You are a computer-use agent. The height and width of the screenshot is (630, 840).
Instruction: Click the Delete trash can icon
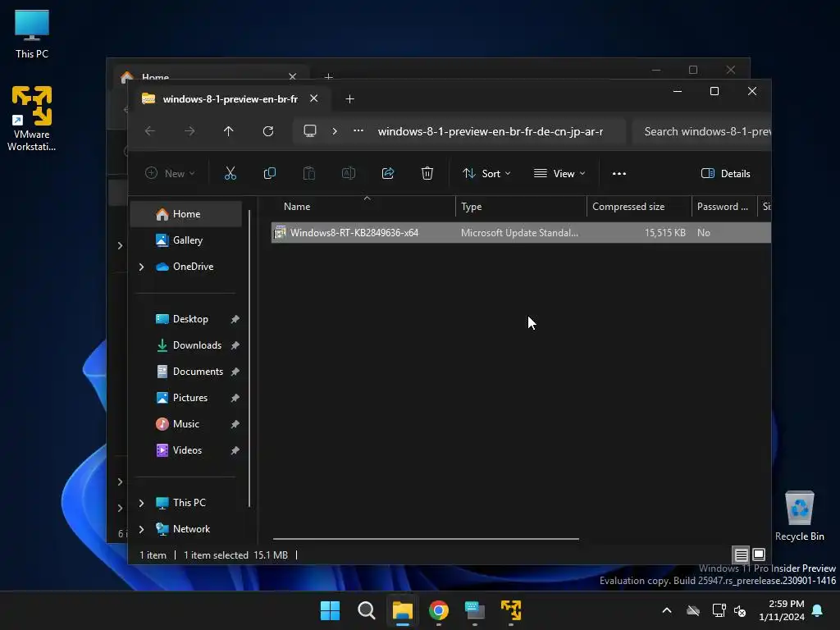(427, 173)
